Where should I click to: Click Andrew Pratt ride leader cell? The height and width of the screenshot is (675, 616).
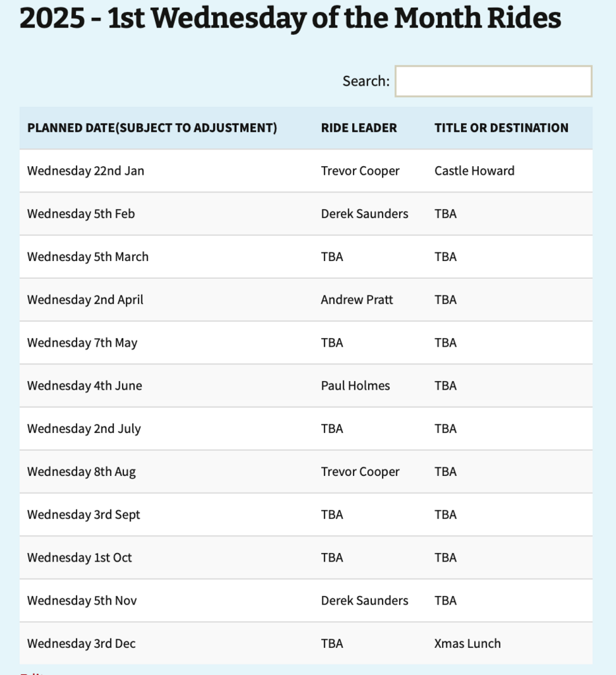point(357,300)
